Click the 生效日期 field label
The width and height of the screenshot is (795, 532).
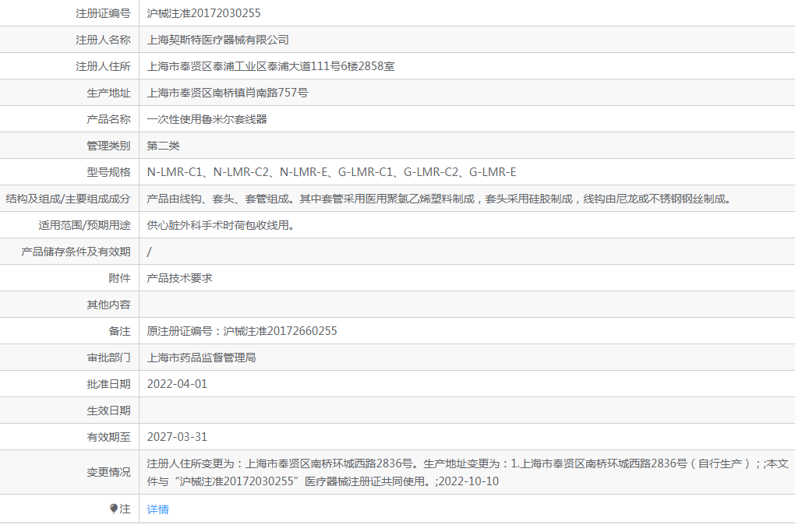tap(108, 410)
